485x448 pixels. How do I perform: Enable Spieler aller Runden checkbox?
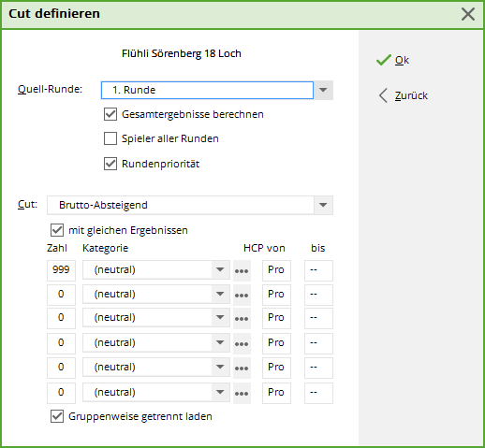110,138
